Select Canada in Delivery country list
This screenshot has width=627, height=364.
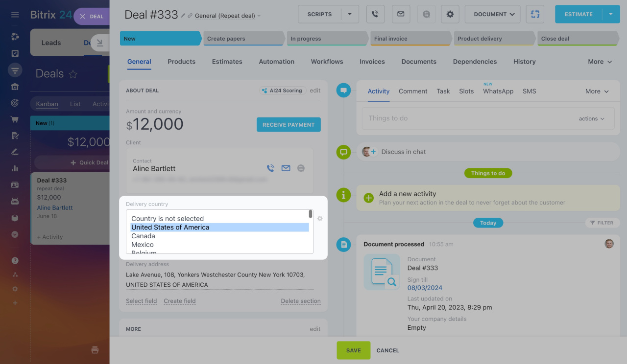coord(143,236)
